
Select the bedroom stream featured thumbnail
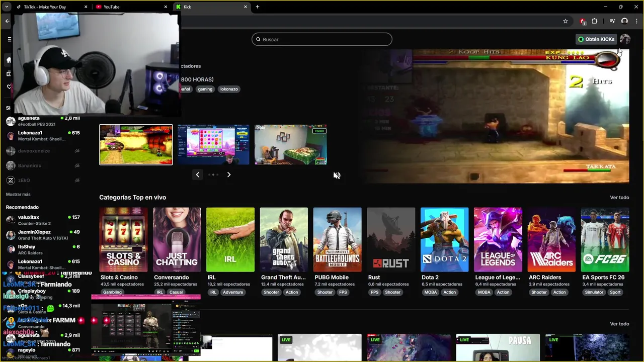point(290,145)
